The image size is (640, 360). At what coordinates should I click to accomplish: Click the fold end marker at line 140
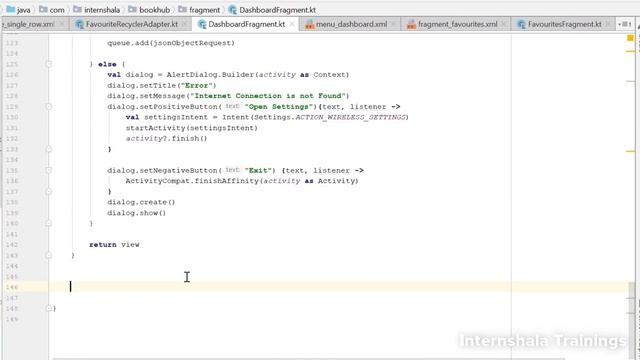point(49,223)
